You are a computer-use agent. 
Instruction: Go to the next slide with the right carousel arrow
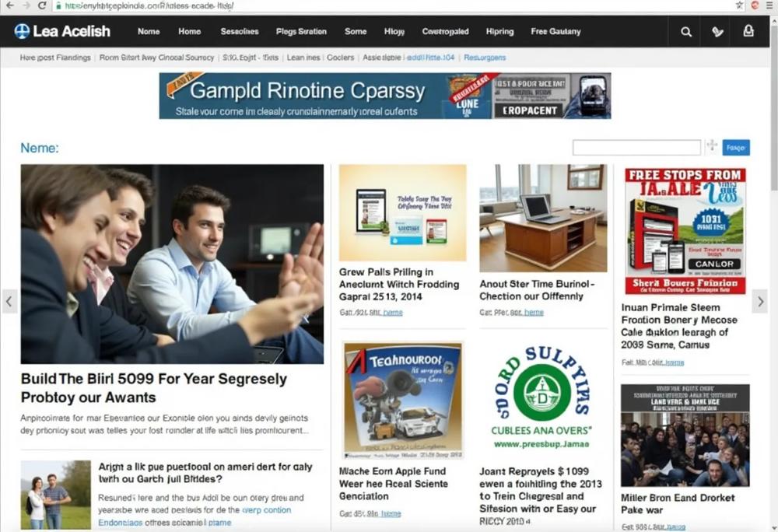pos(760,301)
